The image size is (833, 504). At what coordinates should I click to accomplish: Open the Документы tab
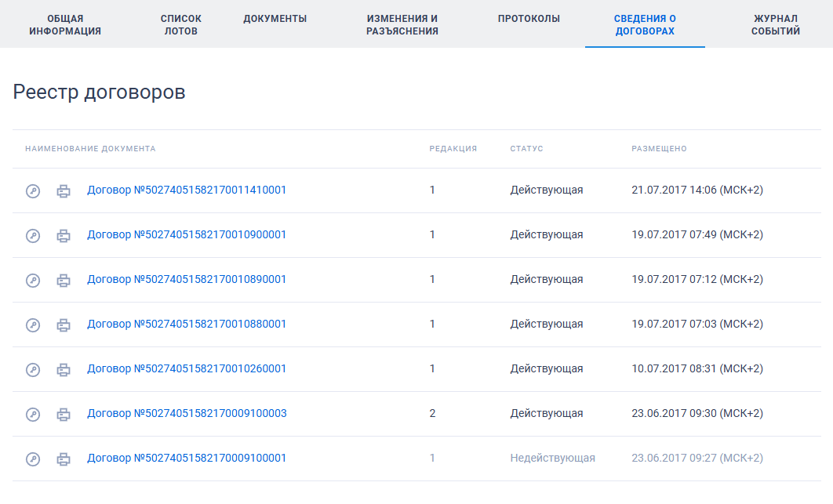[x=275, y=19]
